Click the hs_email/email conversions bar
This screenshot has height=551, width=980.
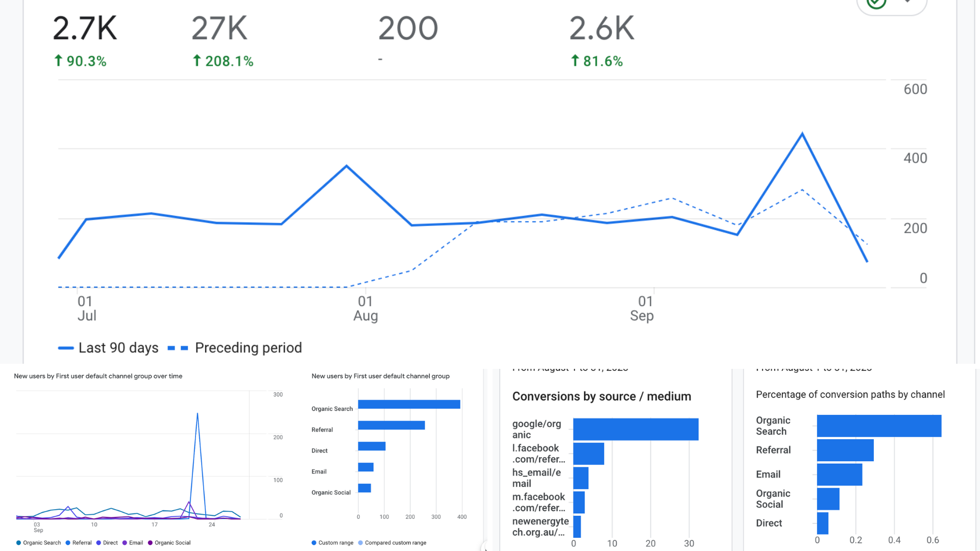(x=581, y=478)
